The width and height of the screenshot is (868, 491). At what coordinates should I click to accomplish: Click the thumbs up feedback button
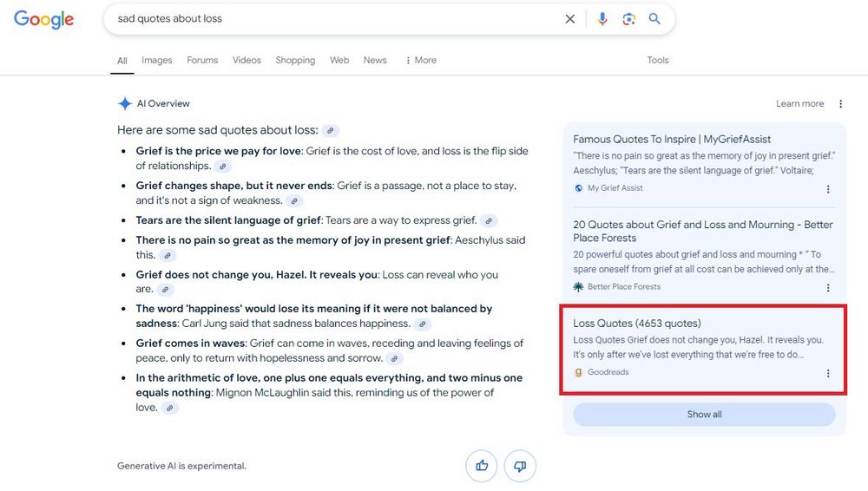pos(482,466)
